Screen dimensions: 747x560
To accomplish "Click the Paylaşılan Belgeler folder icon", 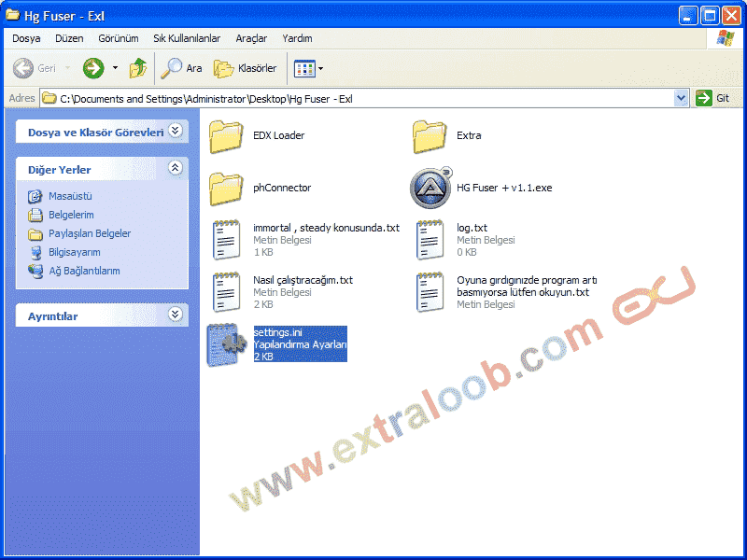I will pyautogui.click(x=35, y=234).
